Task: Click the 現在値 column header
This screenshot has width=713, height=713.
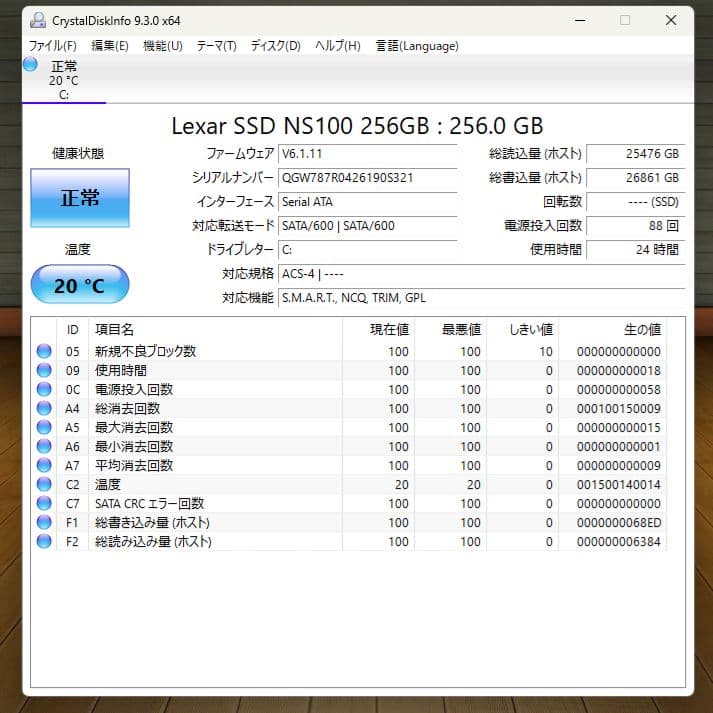Action: click(378, 330)
